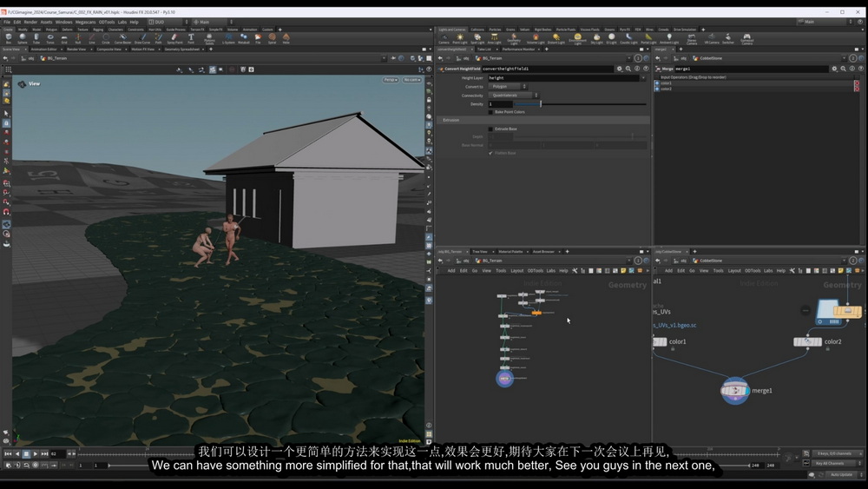868x489 pixels.
Task: Open Layout menu in BG_Terrain network editor
Action: pyautogui.click(x=517, y=271)
